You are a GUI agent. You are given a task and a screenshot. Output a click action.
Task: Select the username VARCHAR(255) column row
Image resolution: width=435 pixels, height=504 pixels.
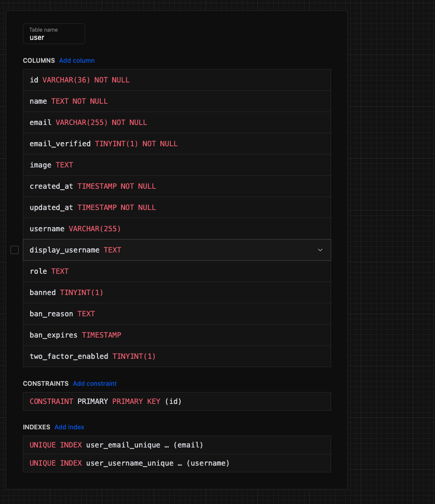click(x=176, y=229)
